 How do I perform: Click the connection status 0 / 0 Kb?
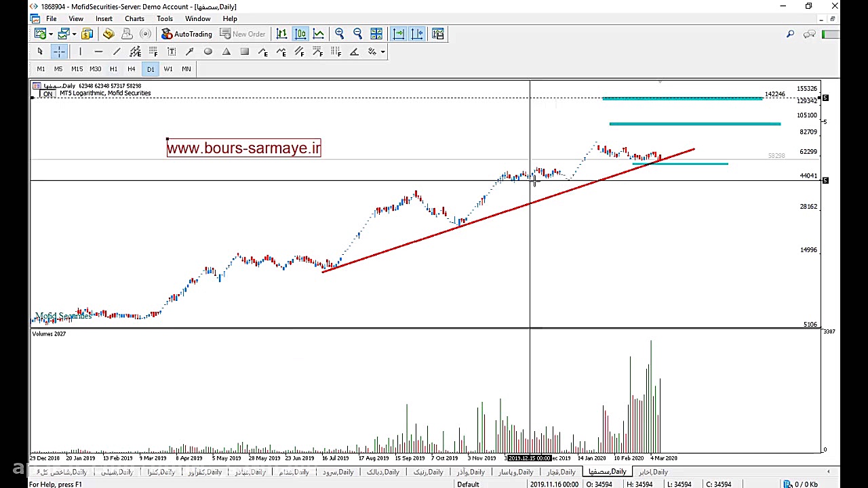(802, 484)
